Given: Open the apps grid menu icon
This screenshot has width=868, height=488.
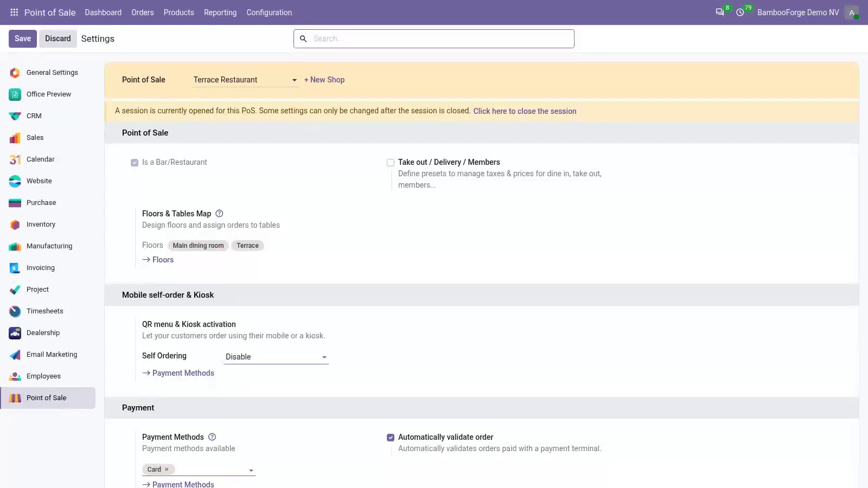Looking at the screenshot, I should click(x=14, y=12).
